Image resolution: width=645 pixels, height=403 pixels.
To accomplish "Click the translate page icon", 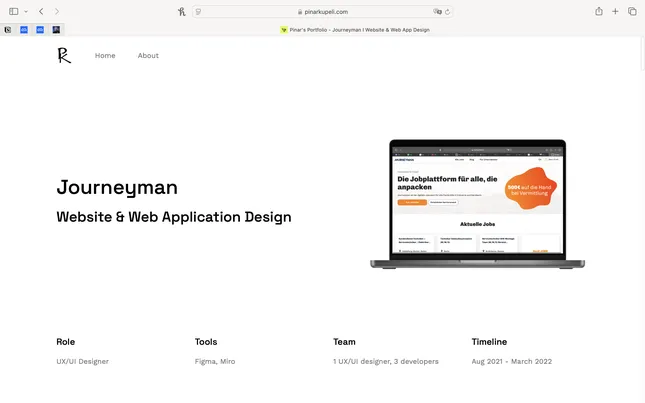I will click(x=437, y=12).
